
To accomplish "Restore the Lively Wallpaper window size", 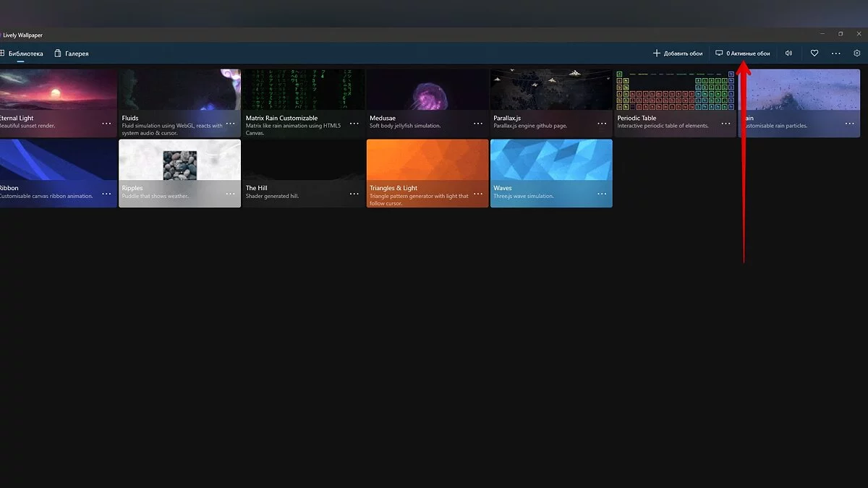I will (841, 34).
